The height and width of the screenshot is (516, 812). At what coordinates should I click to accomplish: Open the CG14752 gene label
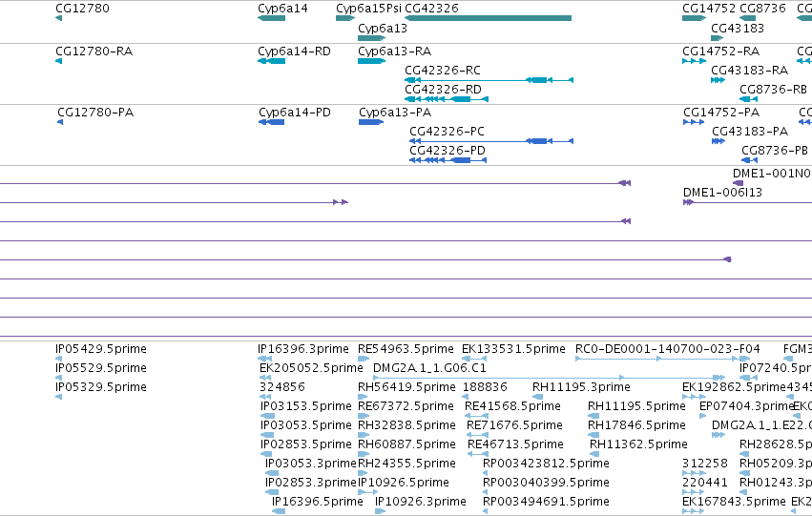[709, 9]
